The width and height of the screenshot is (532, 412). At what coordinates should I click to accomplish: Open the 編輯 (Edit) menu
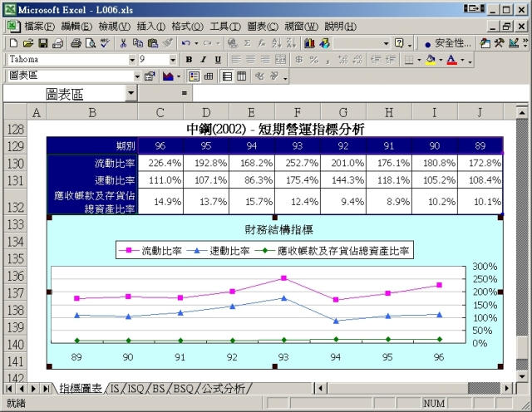click(76, 27)
